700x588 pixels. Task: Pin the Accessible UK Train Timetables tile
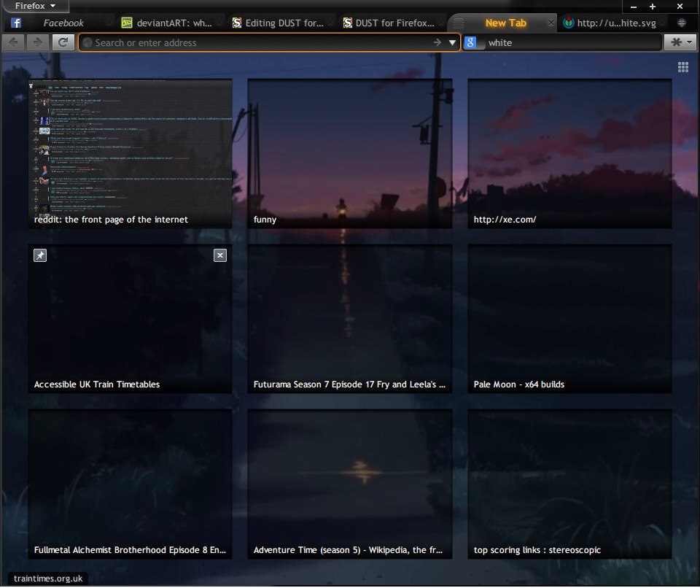click(x=40, y=255)
